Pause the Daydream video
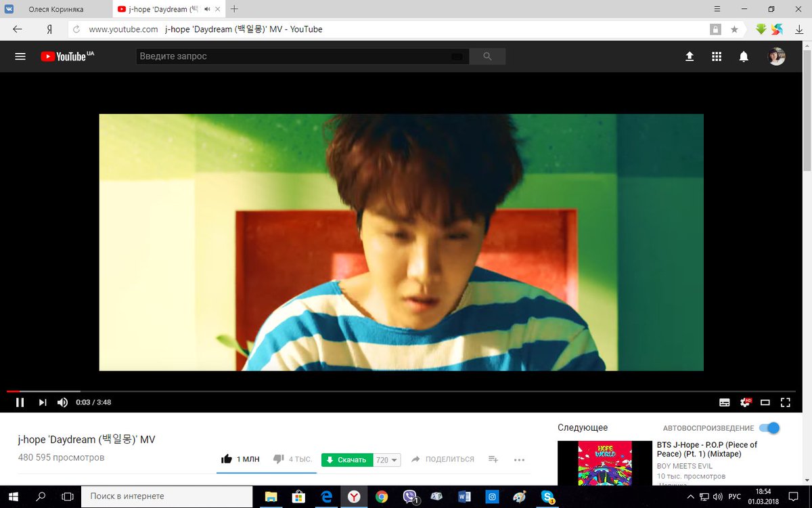Screen dimensions: 812x508 pyautogui.click(x=20, y=402)
